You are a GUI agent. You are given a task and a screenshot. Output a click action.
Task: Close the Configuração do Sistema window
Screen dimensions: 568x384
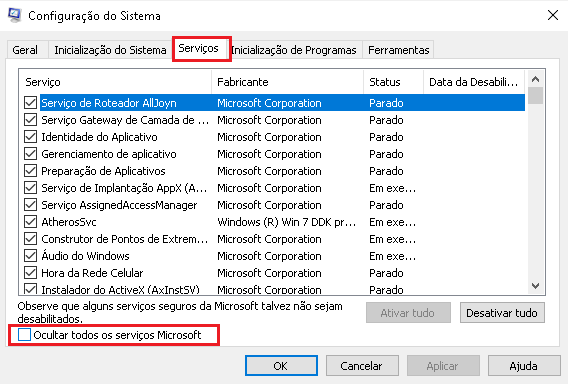click(553, 15)
